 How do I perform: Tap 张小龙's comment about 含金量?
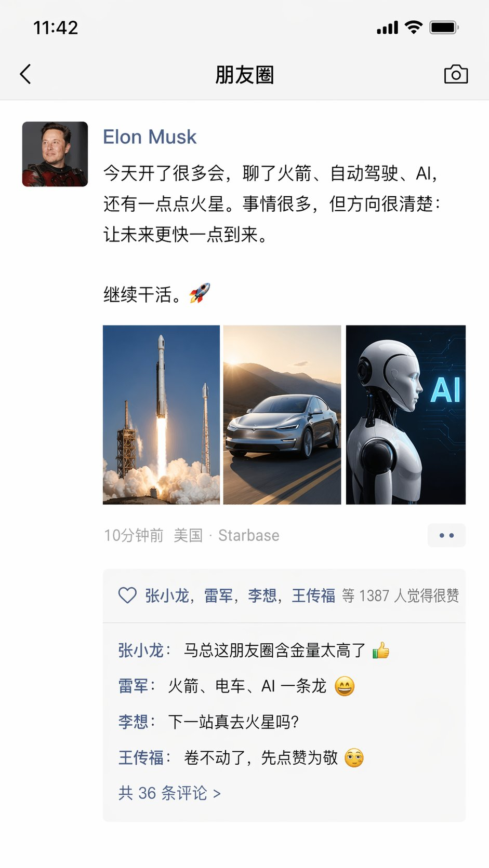[x=286, y=650]
